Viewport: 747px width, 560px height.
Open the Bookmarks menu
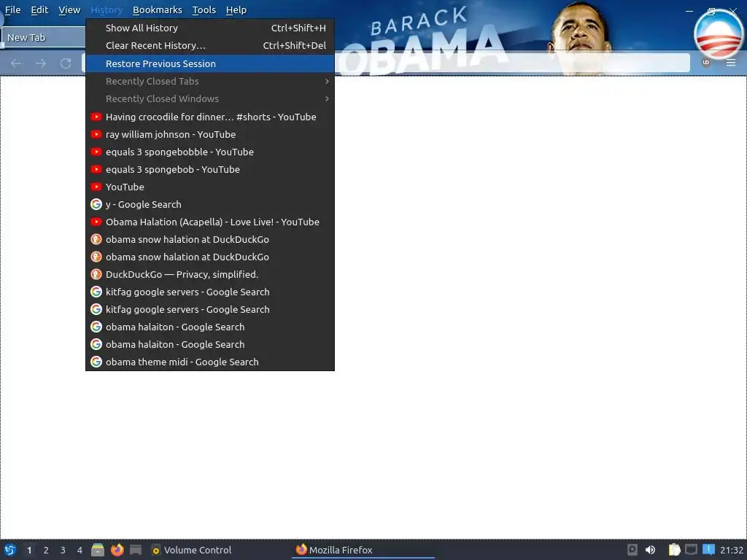[x=158, y=10]
